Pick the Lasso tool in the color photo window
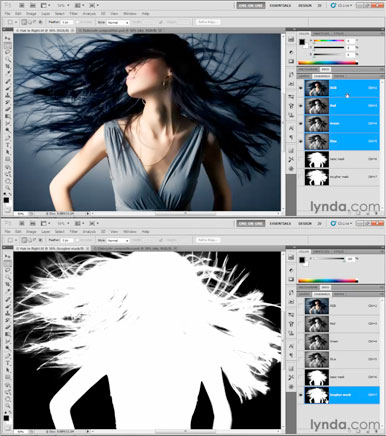Viewport: 386px width, 436px height. (x=7, y=52)
